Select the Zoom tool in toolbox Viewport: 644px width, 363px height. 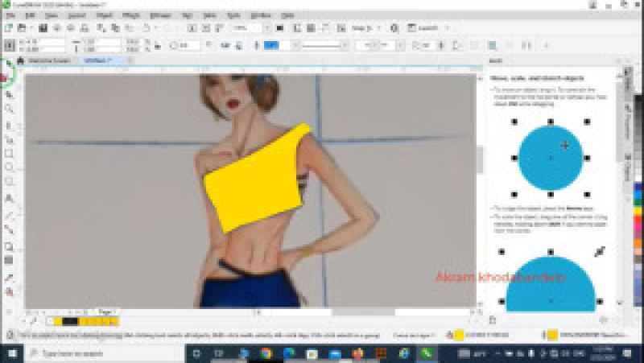coord(9,109)
